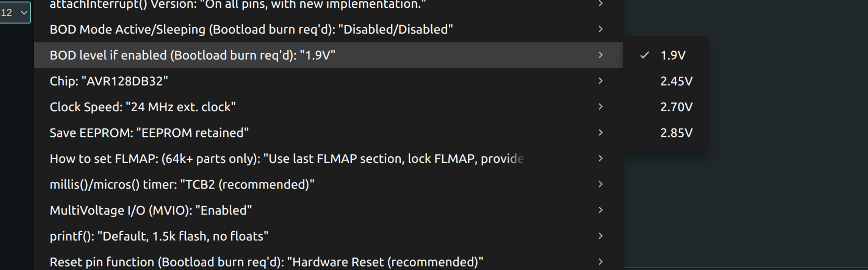The width and height of the screenshot is (868, 270).
Task: Open the Clock Speed menu entry
Action: [x=142, y=107]
